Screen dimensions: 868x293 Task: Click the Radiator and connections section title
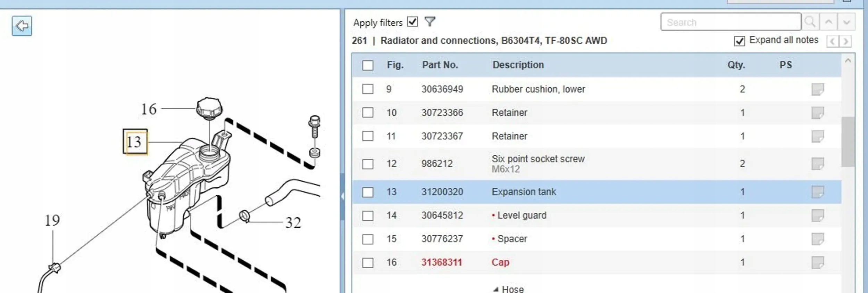[494, 41]
